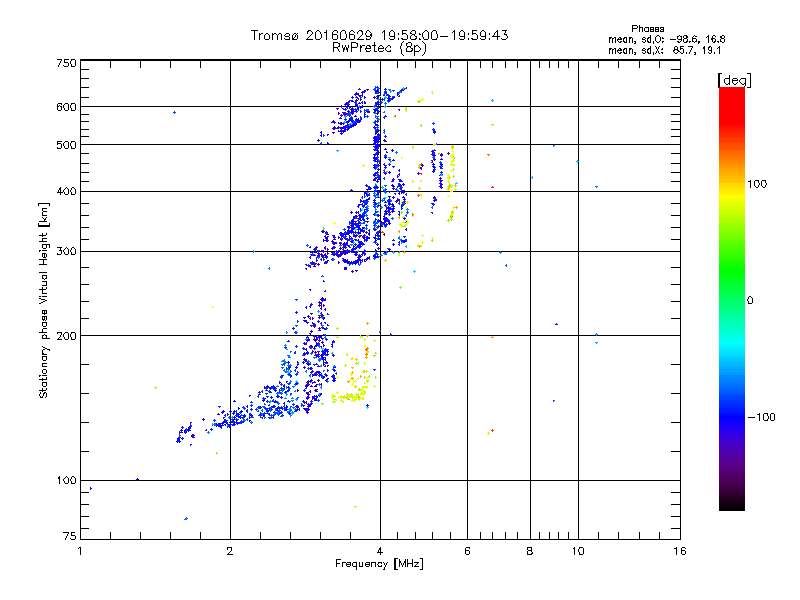800x600 pixels.
Task: Click the 'Frequency [MHz]' axis label
Action: 379,564
